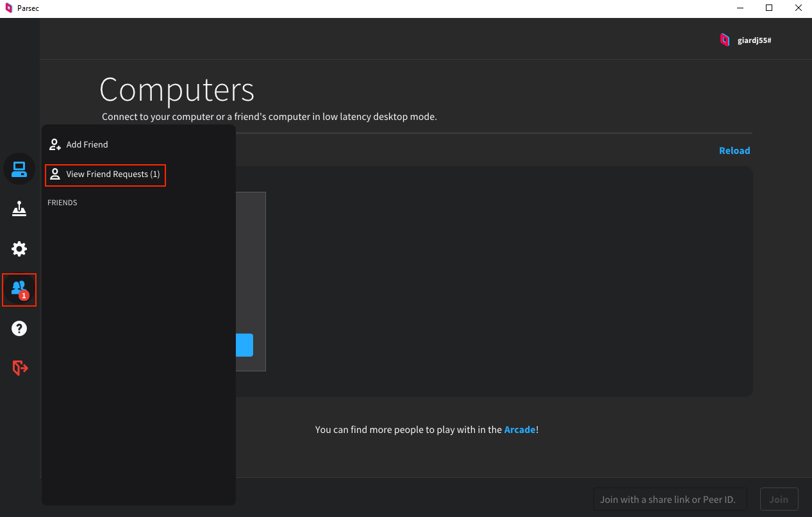Follow the Arcade link in the message
Screen dimensions: 812x517
(520, 430)
